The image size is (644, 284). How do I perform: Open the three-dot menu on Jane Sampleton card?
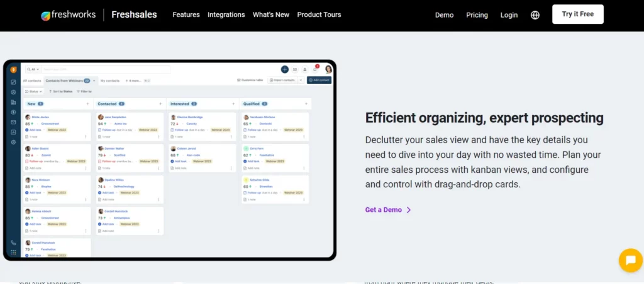158,137
